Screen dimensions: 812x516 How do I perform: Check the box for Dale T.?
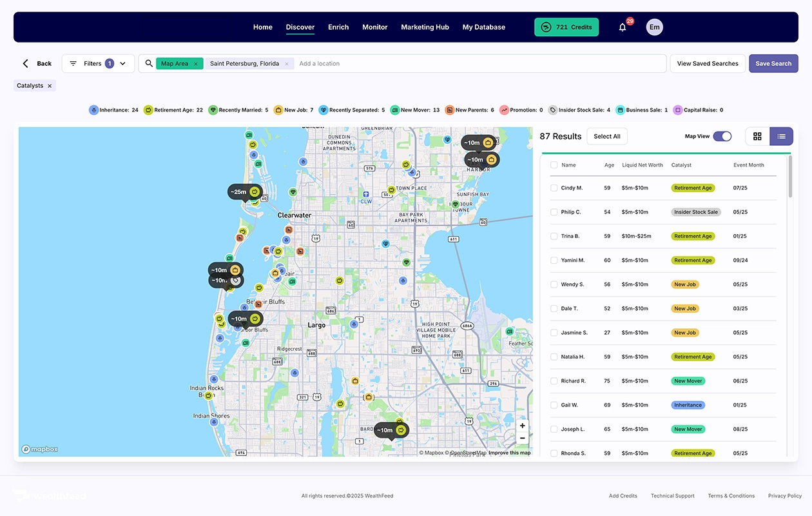(554, 309)
